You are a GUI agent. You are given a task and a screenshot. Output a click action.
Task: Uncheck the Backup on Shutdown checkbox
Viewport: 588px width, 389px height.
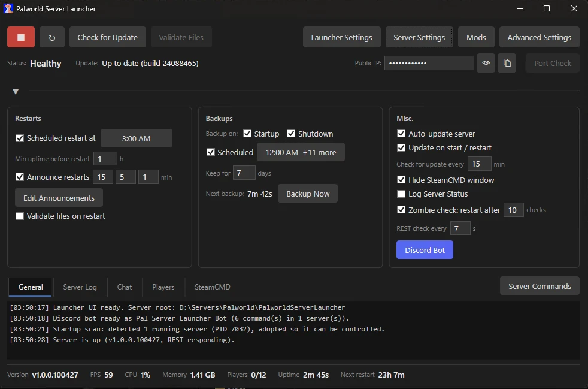point(291,134)
